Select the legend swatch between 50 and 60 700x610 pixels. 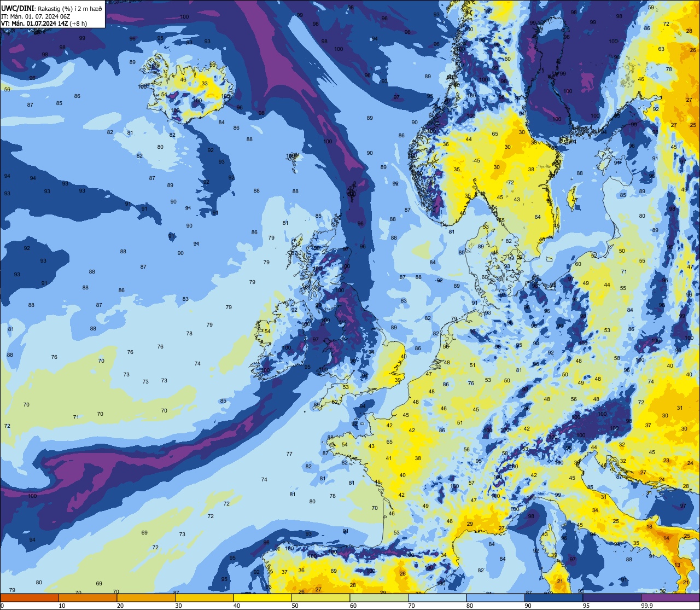(320, 597)
